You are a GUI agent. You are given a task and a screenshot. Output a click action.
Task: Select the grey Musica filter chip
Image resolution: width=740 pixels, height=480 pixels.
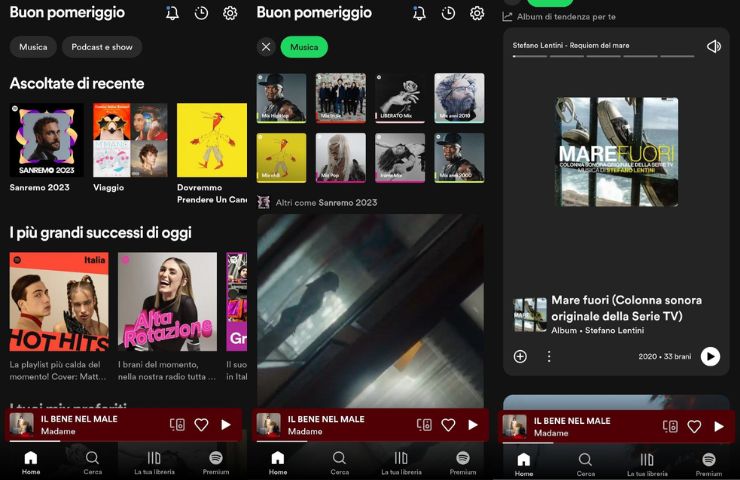[x=33, y=47]
